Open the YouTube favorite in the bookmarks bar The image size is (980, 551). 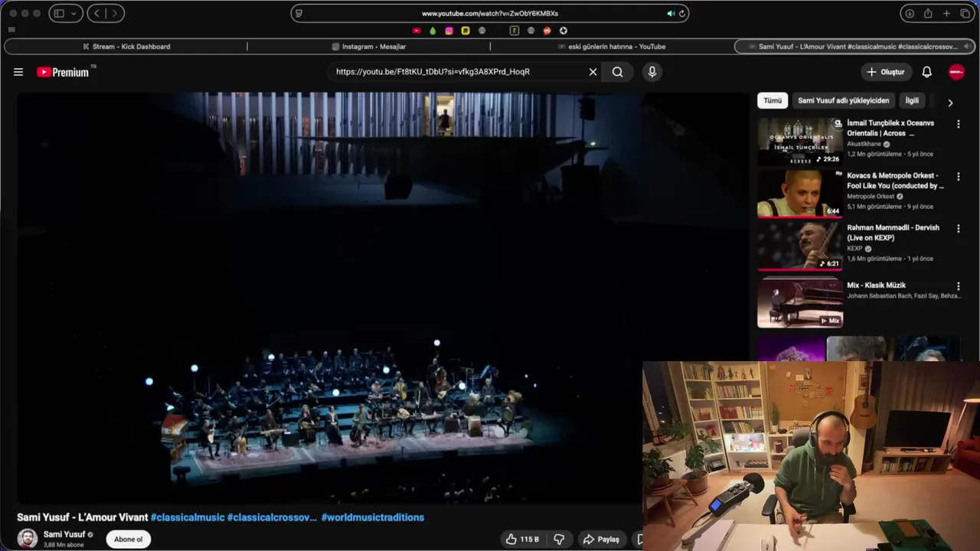point(416,31)
